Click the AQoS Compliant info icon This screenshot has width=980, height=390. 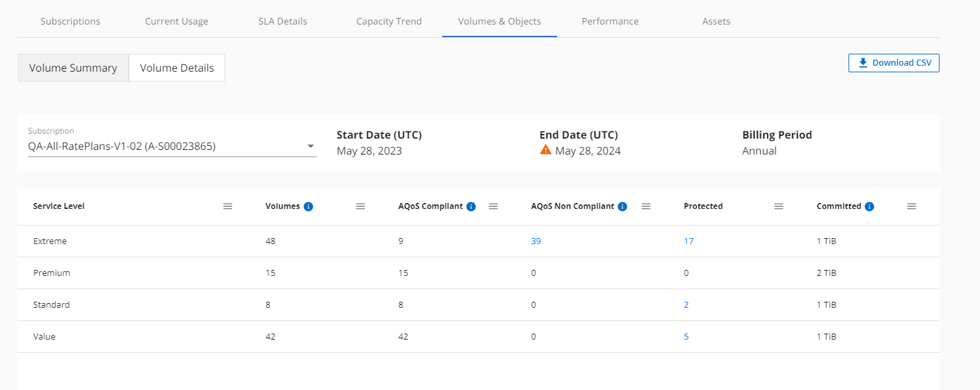coord(471,206)
